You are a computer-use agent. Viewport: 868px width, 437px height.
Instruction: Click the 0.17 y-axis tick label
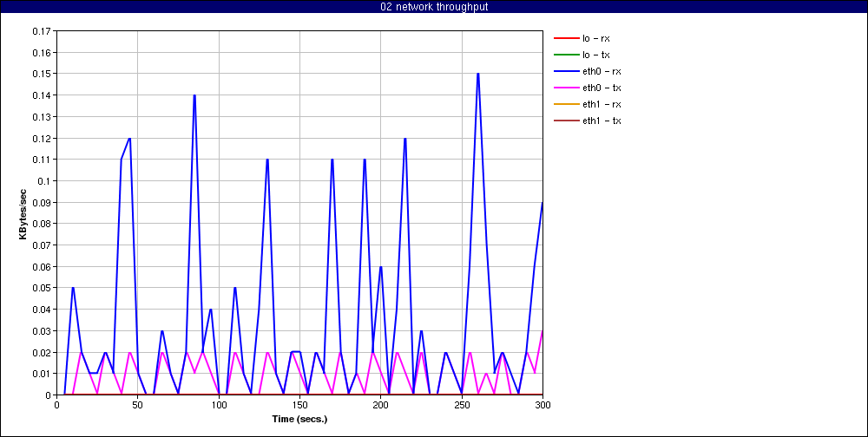[x=42, y=31]
